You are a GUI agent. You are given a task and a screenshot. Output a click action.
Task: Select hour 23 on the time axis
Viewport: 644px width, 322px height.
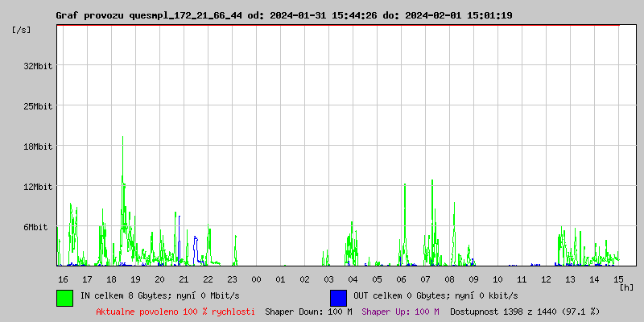pos(232,279)
